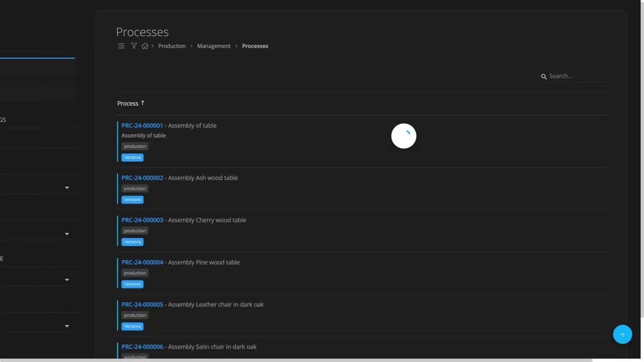Click the vertical scrollbar on right edge

click(642, 159)
